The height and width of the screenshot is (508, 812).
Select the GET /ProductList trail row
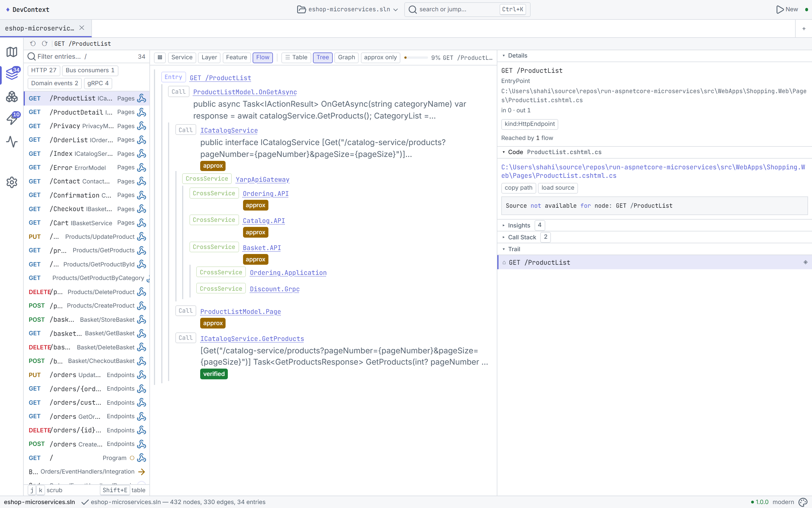pos(654,262)
